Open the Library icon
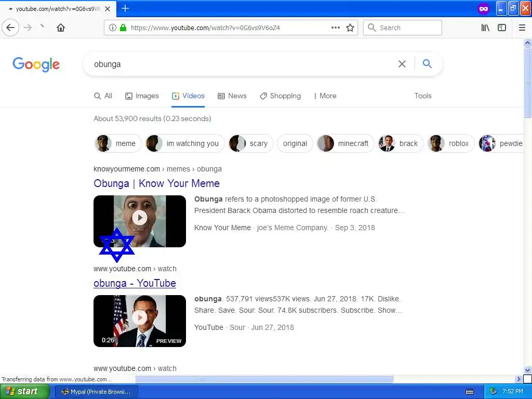 [485, 28]
